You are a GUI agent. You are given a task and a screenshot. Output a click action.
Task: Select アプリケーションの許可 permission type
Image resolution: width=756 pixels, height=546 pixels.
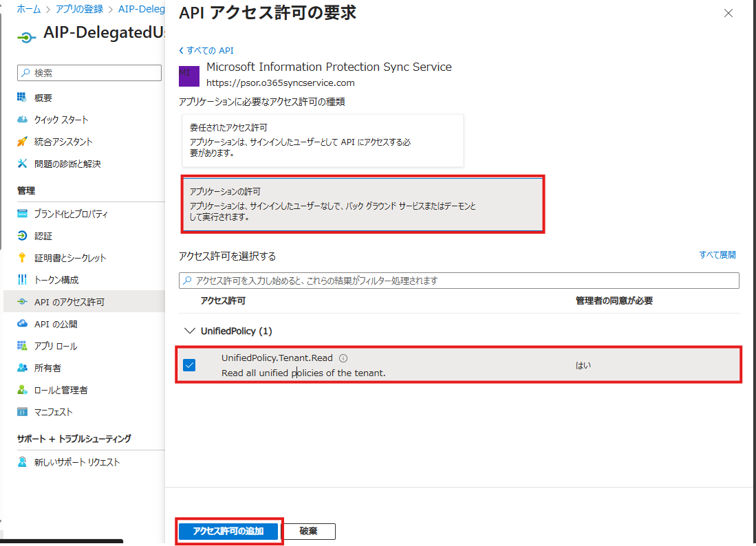pyautogui.click(x=363, y=204)
